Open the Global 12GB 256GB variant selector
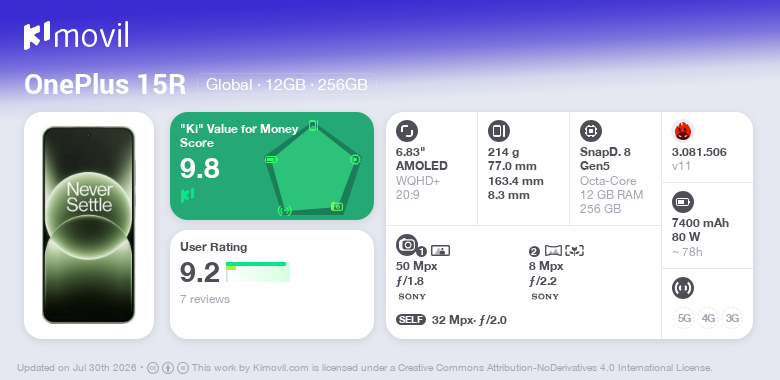The image size is (780, 380). [x=287, y=85]
